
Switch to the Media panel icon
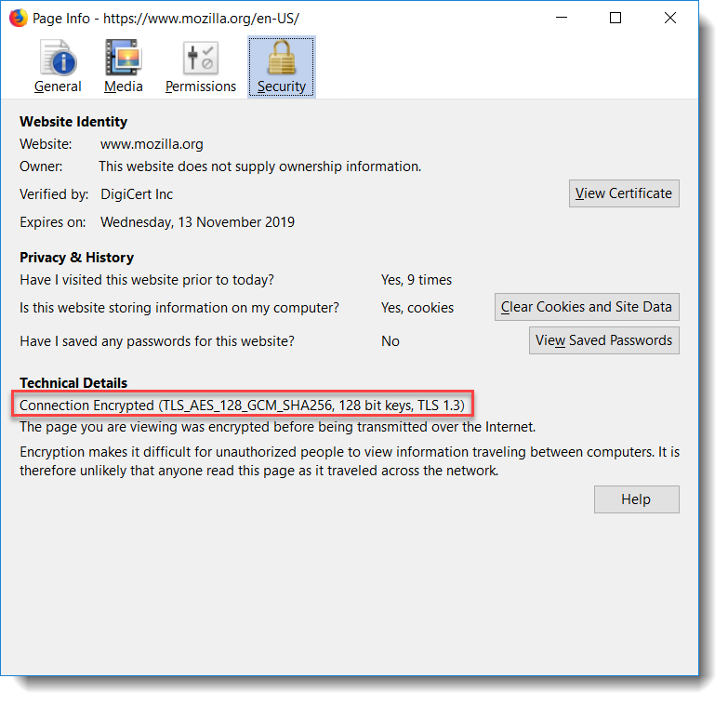(x=124, y=60)
